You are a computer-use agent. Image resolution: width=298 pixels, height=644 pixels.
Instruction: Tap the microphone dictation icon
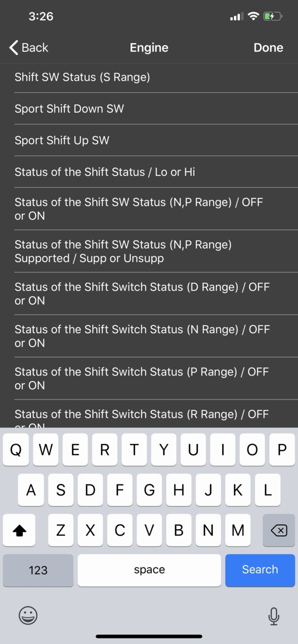[x=274, y=616]
